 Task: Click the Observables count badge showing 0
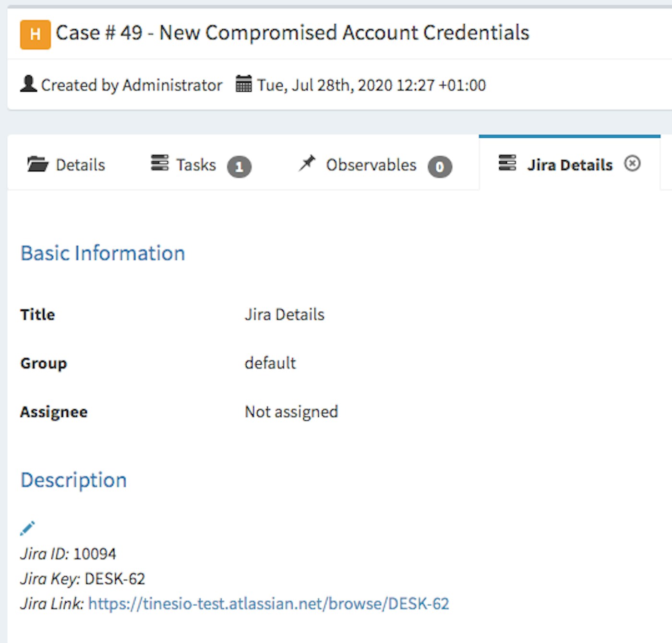tap(440, 167)
